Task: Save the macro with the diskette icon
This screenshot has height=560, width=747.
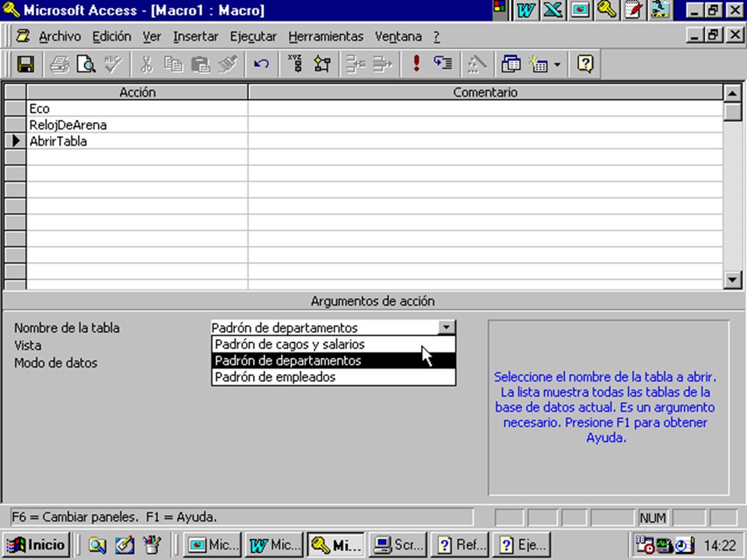Action: (x=26, y=64)
